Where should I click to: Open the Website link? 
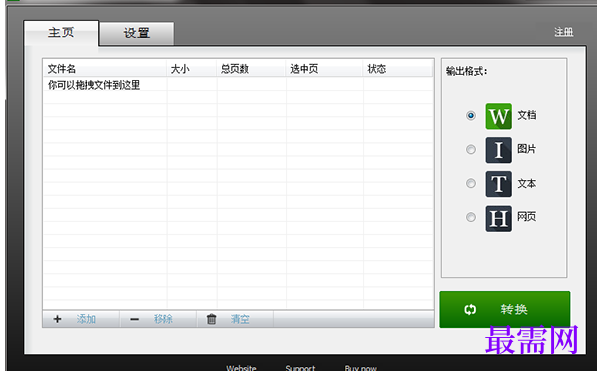(x=241, y=368)
